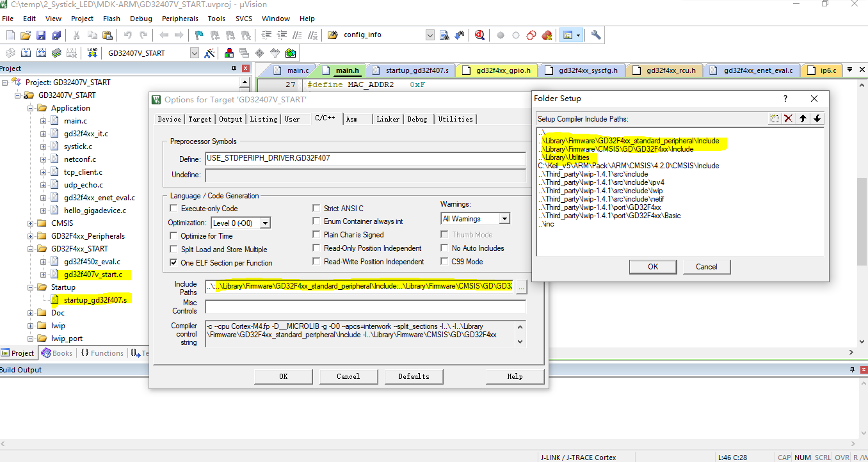Click OK in Options for Target dialog
This screenshot has width=868, height=462.
click(284, 376)
